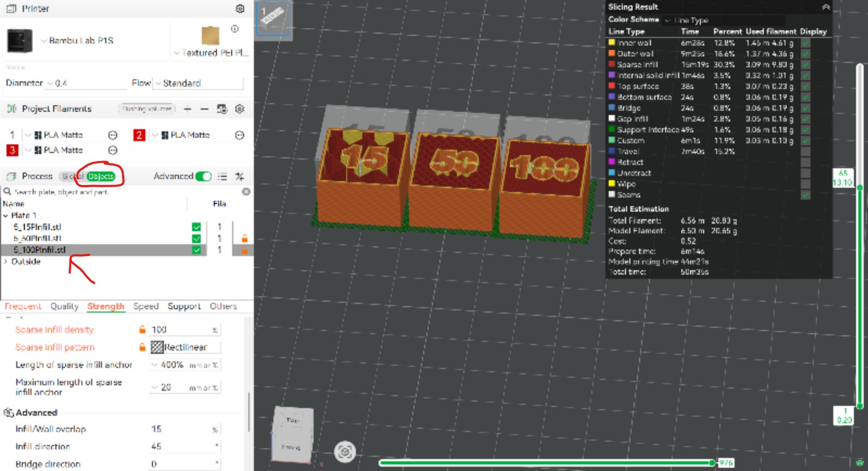The image size is (868, 471).
Task: Clear the object search field
Action: pyautogui.click(x=246, y=192)
